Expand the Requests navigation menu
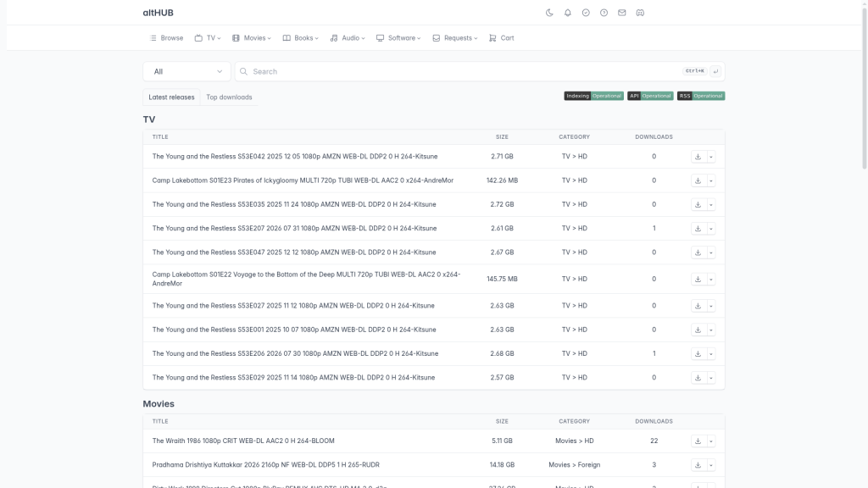This screenshot has height=488, width=868. (x=455, y=38)
